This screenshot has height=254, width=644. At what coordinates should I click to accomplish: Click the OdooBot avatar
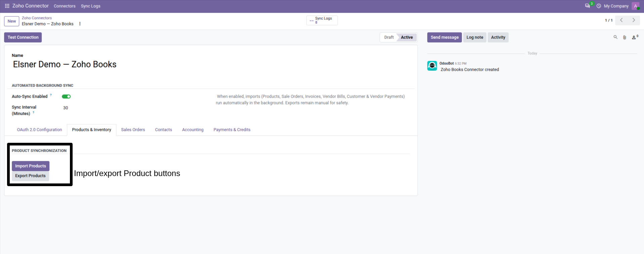coord(432,66)
